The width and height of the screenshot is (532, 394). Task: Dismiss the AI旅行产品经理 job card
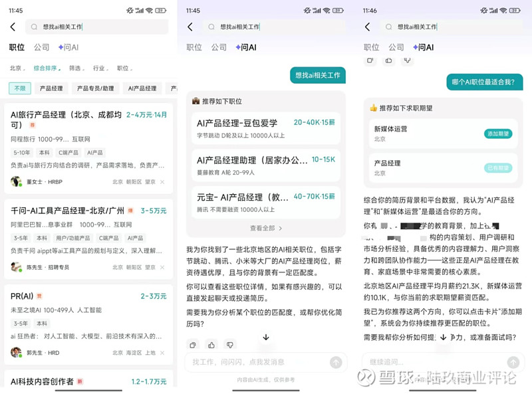pyautogui.click(x=162, y=182)
